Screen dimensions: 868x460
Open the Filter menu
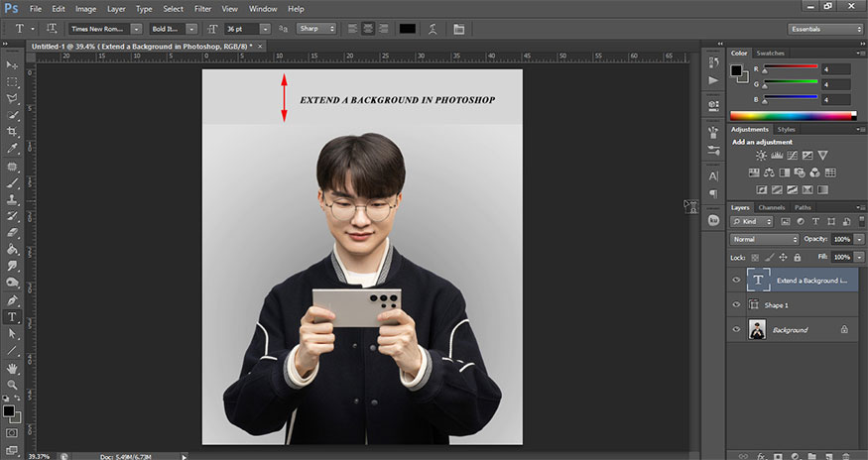coord(203,8)
